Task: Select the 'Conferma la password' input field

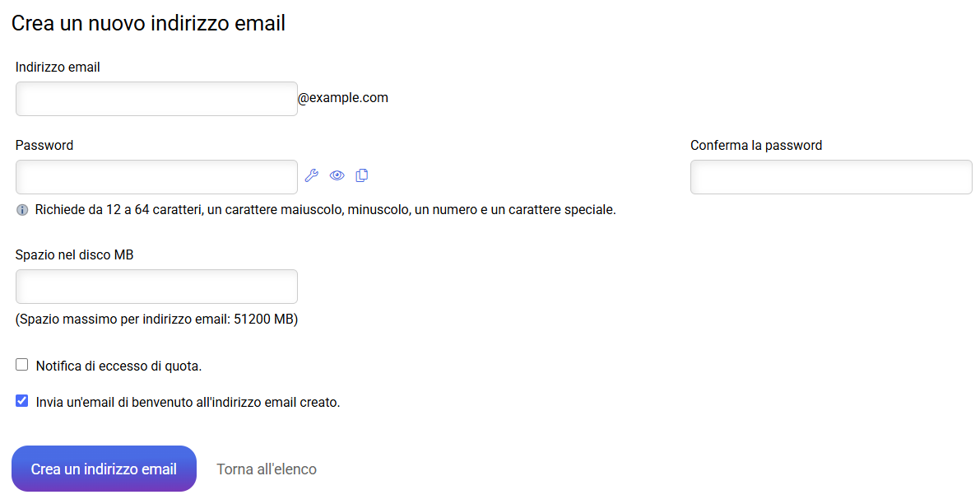Action: 831,177
